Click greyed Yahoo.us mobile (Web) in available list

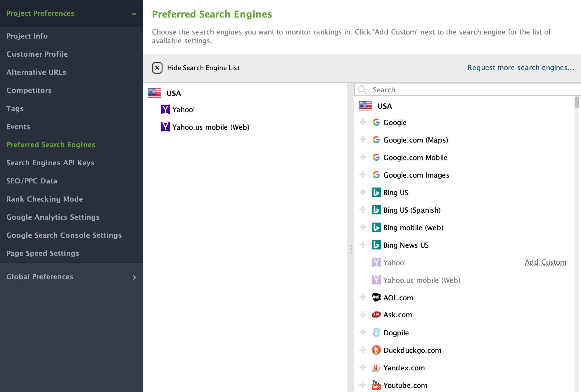point(422,280)
